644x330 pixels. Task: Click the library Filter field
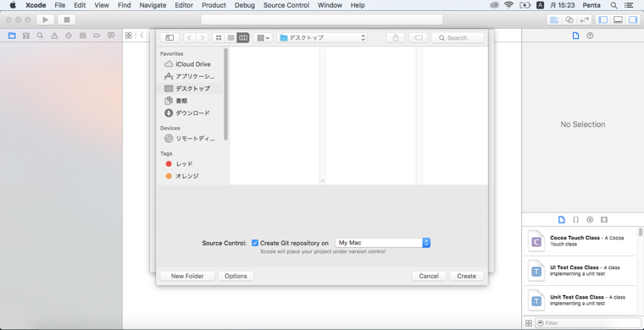[588, 323]
